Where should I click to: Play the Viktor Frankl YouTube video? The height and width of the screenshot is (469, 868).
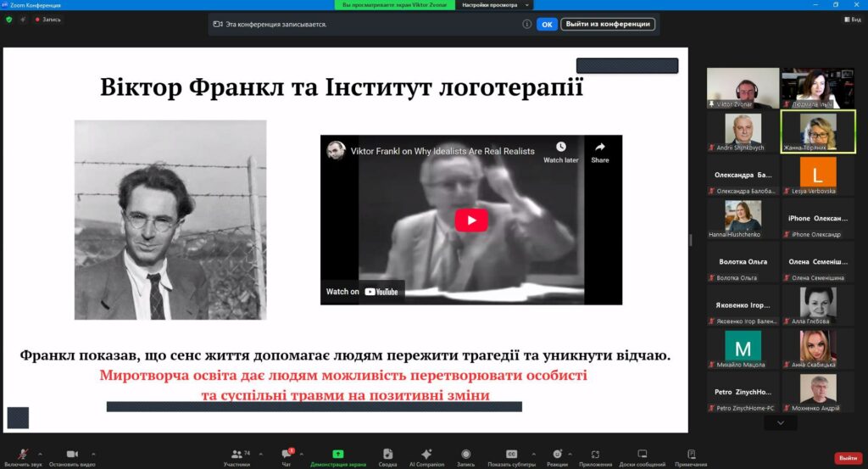(471, 220)
